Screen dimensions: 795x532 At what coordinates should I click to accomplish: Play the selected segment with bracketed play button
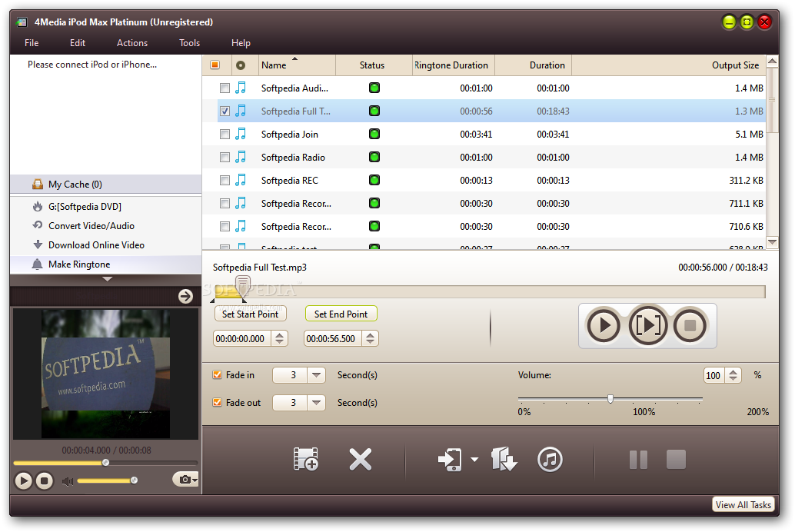pos(647,325)
